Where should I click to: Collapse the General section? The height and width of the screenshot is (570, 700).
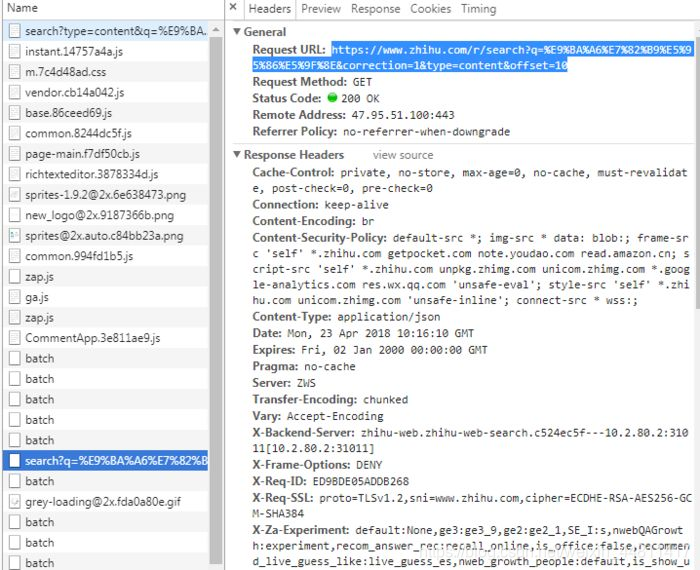[237, 32]
